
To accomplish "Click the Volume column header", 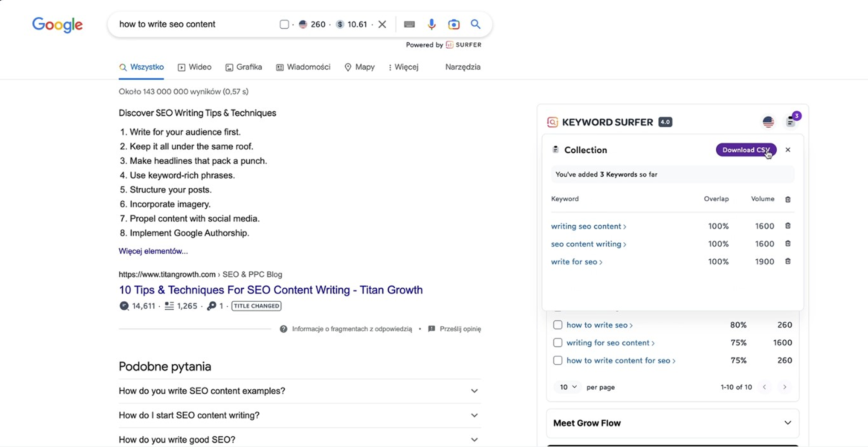I will (762, 199).
